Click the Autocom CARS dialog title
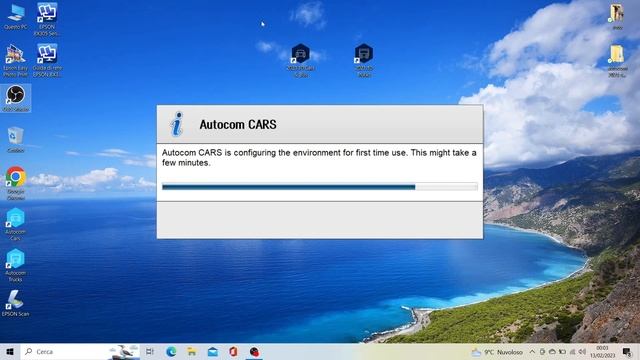This screenshot has height=360, width=640. 238,124
